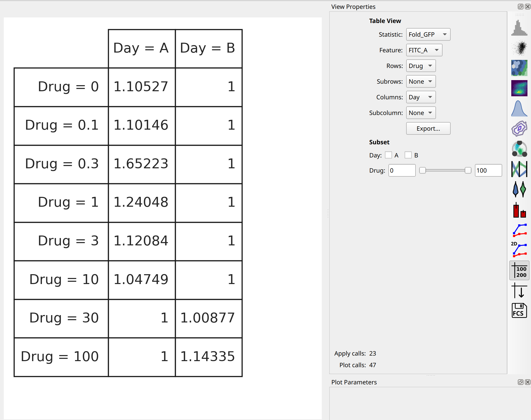
Task: Select the Hexbin plot view icon
Action: coord(519,68)
